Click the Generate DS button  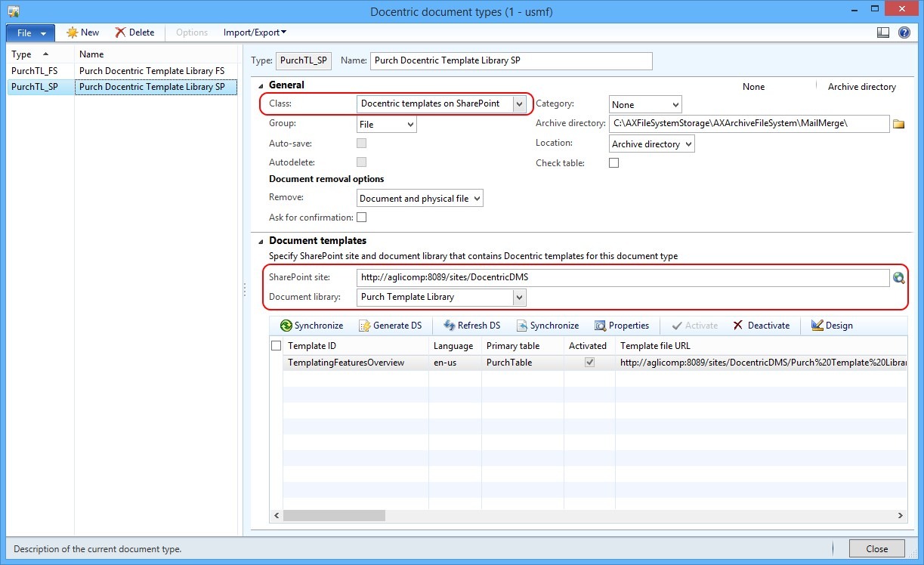coord(390,326)
